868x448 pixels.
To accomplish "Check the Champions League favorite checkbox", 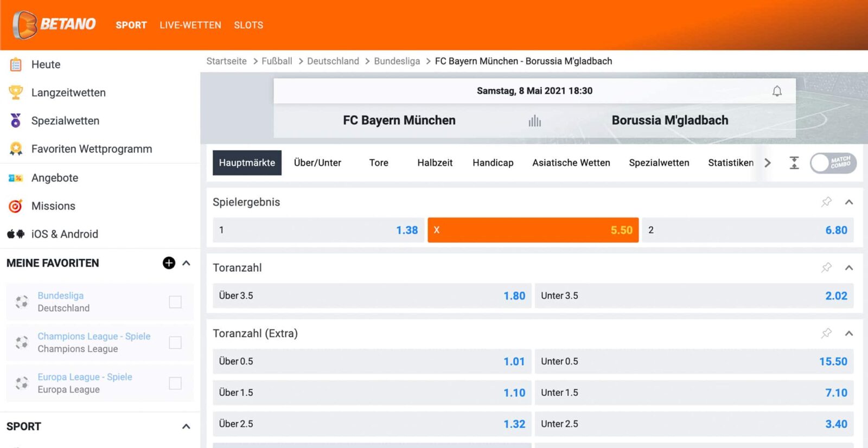I will click(x=175, y=342).
